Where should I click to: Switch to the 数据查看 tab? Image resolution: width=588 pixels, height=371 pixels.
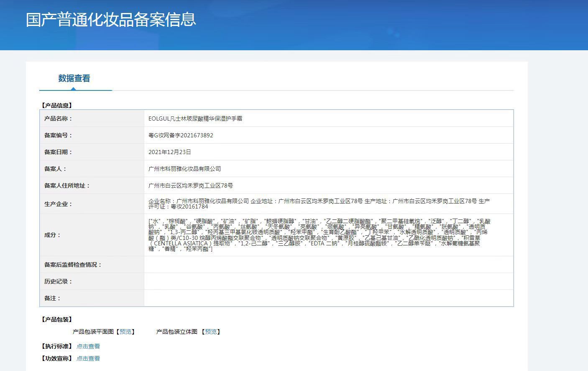[x=74, y=78]
